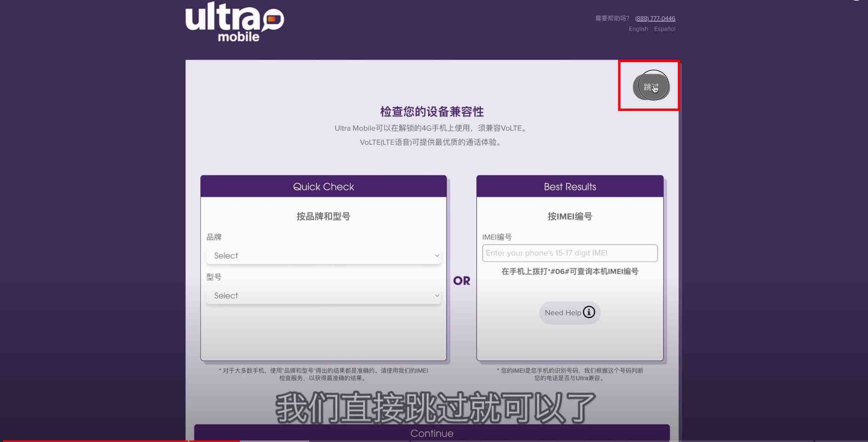The height and width of the screenshot is (442, 868).
Task: Call the (888) 777-0446 phone link
Action: (655, 18)
